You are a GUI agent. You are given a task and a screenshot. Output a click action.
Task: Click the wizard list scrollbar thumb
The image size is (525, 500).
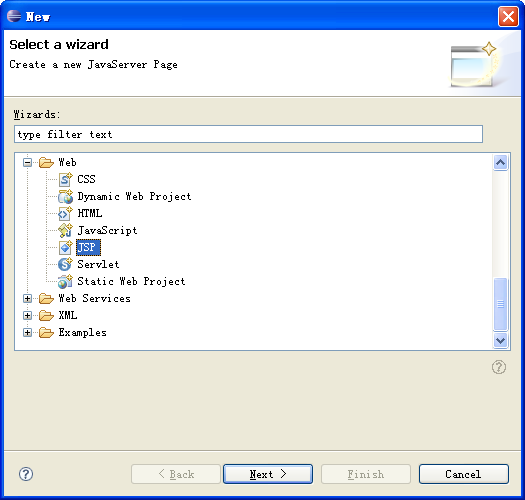(501, 304)
